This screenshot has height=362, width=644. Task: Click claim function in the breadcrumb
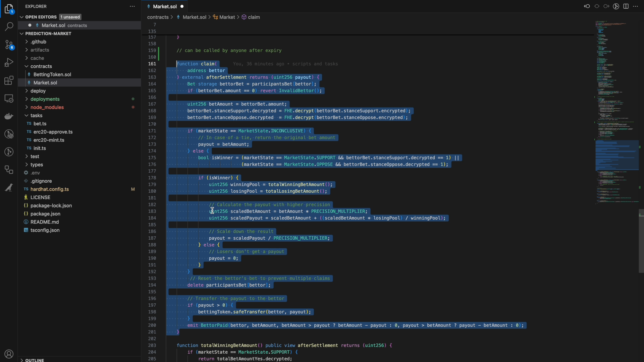[254, 17]
